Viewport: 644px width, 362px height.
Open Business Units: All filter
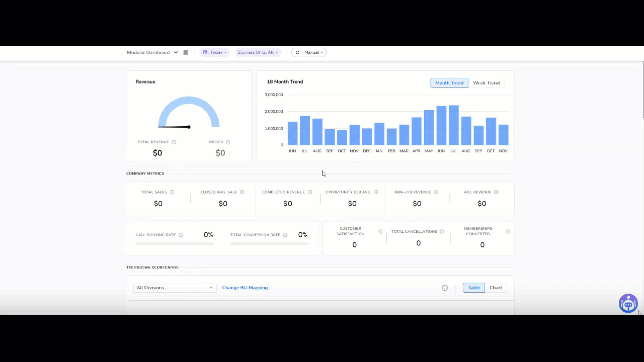click(x=258, y=52)
